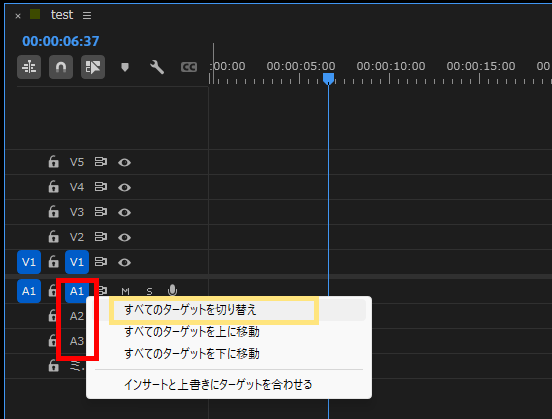Enable voice-over record microphone on A1
This screenshot has width=552, height=419.
(172, 290)
